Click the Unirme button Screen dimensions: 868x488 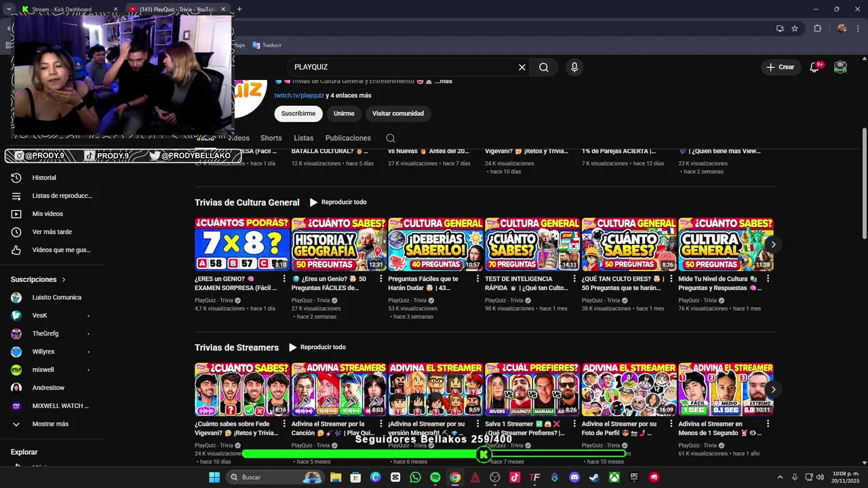pyautogui.click(x=344, y=114)
